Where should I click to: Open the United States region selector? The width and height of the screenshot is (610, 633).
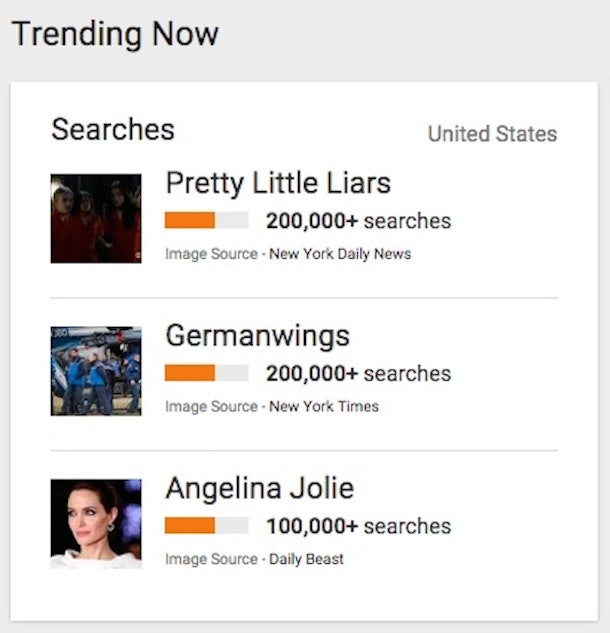tap(492, 134)
